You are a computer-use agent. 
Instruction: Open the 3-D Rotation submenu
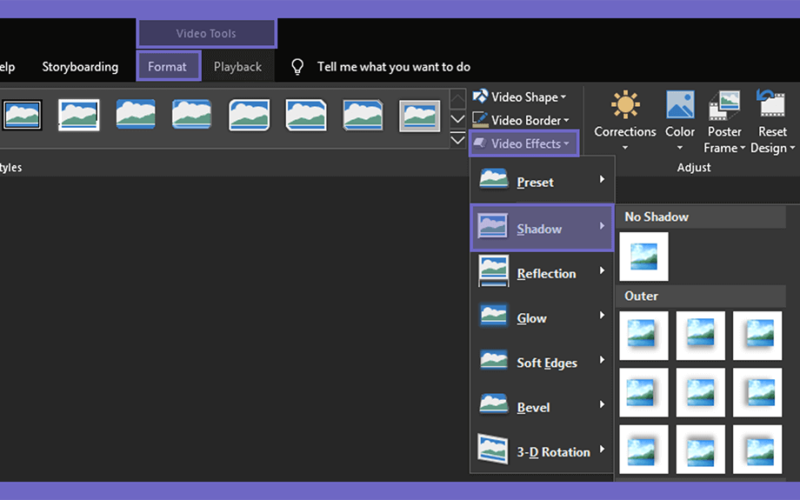[x=542, y=451]
